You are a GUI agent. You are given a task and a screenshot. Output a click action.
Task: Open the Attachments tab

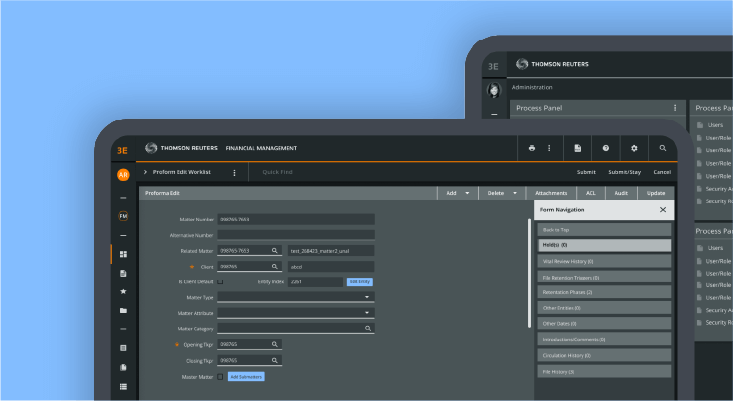point(551,193)
